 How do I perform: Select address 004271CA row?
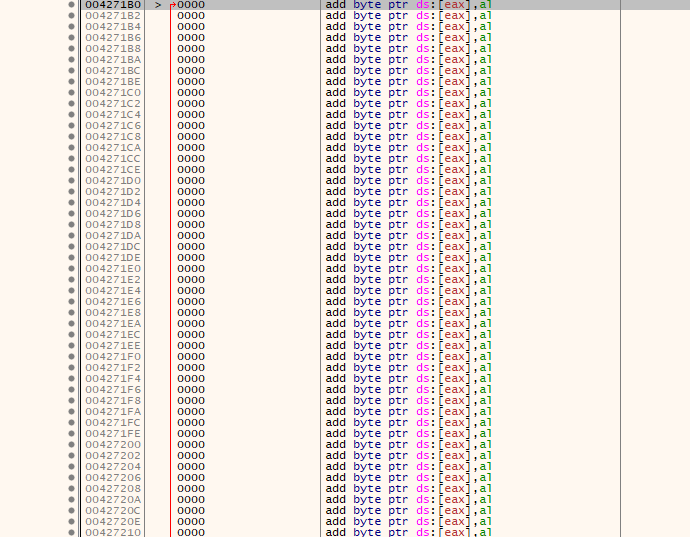pyautogui.click(x=113, y=148)
